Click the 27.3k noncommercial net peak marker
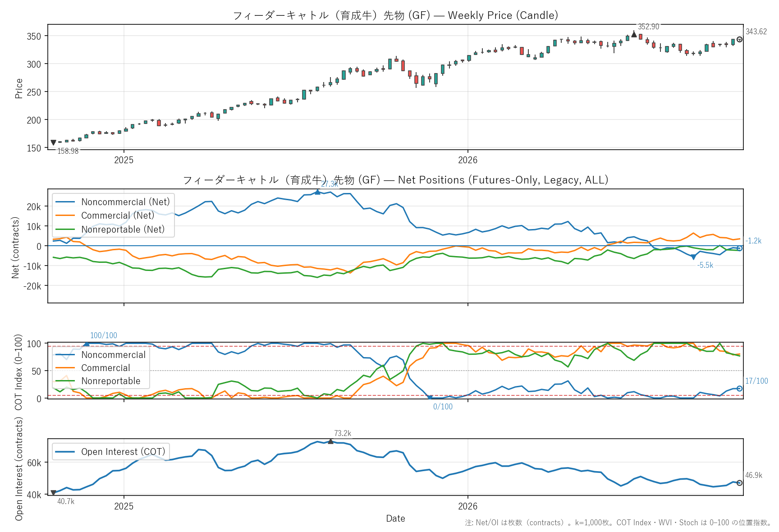 (317, 192)
